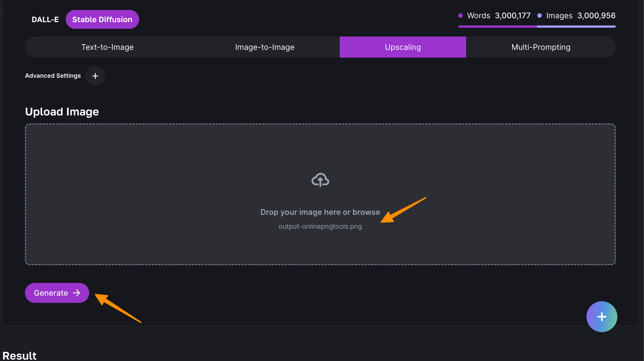
Task: Select the Upscaling tab
Action: tap(403, 47)
